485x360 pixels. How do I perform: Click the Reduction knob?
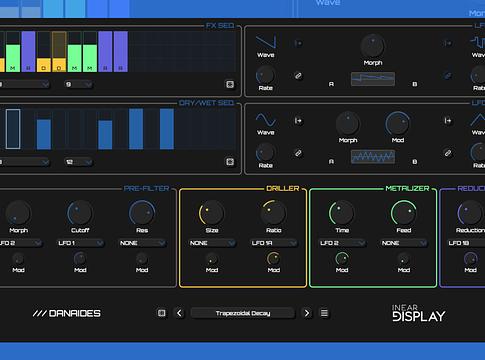(470, 213)
